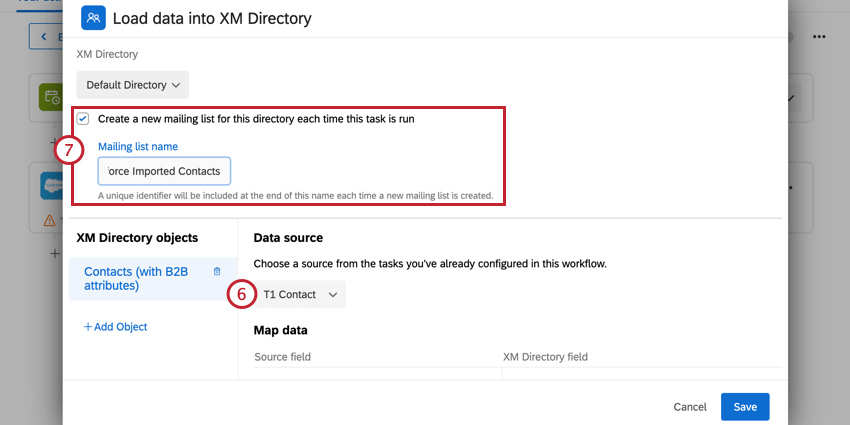
Task: Click the green scheduler icon in background workflow
Action: (x=50, y=98)
